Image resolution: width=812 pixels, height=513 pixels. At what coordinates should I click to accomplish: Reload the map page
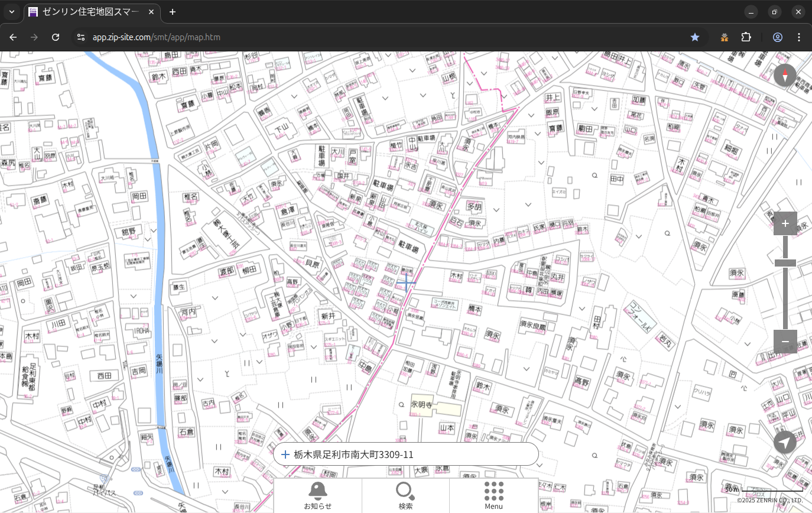click(56, 37)
